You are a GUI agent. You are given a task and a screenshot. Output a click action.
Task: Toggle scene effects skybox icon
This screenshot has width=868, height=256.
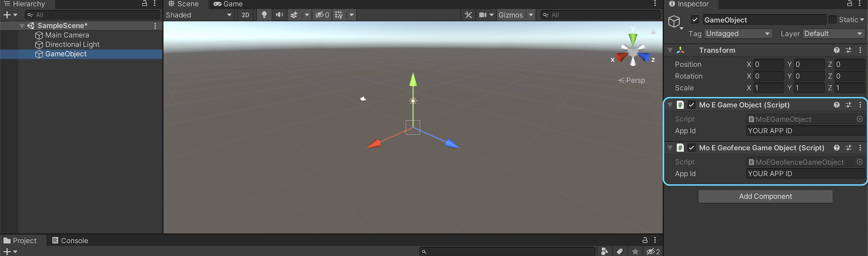(294, 15)
